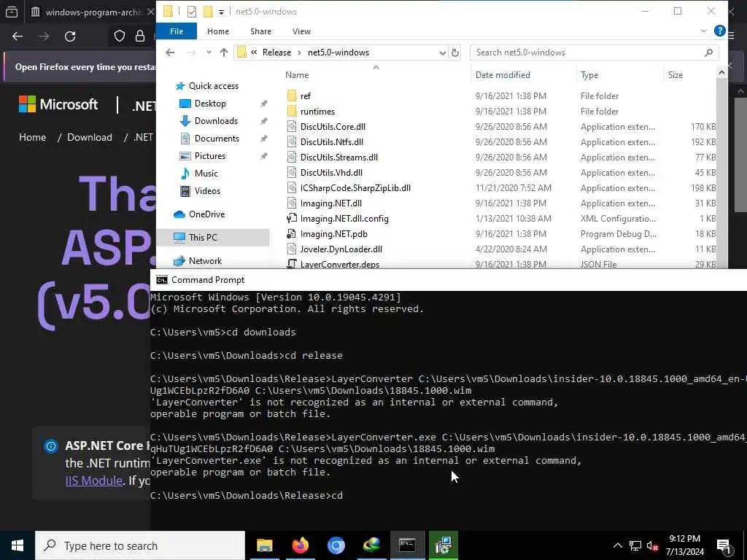The width and height of the screenshot is (747, 560).
Task: Click Firefox back button
Action: 18,36
